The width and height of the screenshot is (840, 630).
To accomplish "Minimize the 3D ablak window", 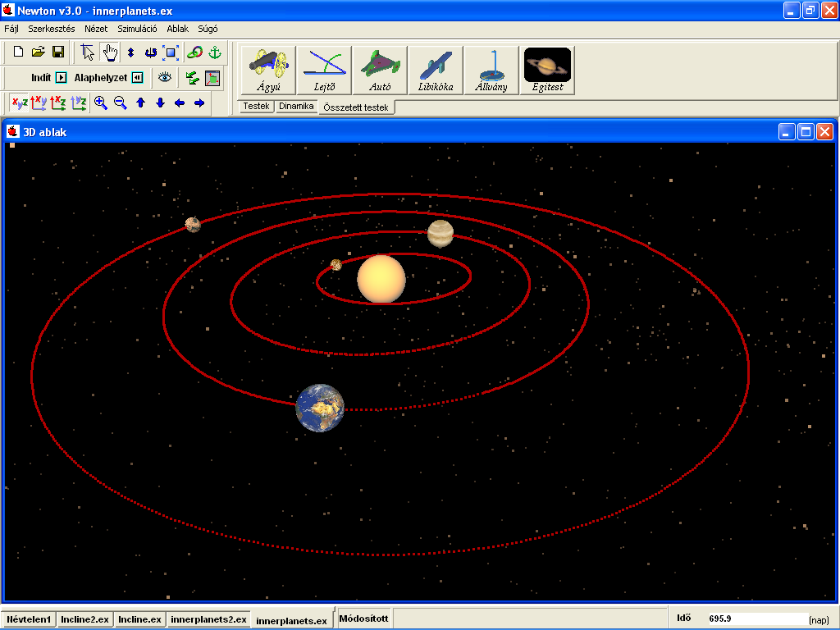I will pos(786,132).
